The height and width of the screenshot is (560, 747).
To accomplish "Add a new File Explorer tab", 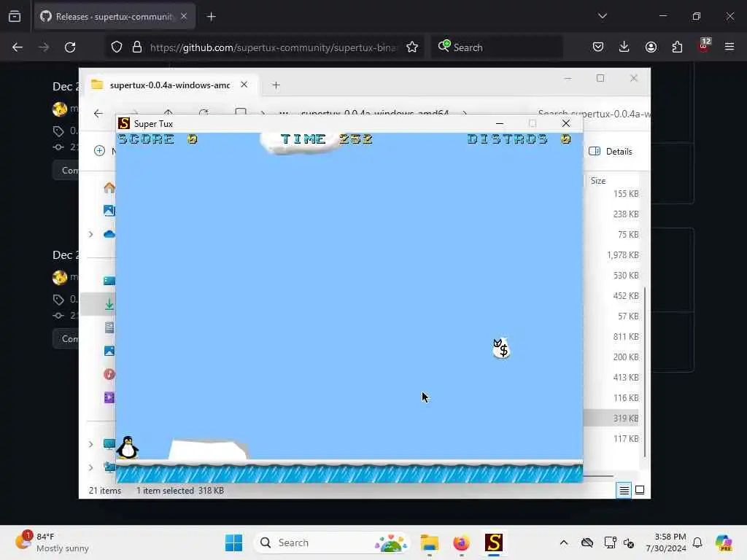I will [x=276, y=85].
